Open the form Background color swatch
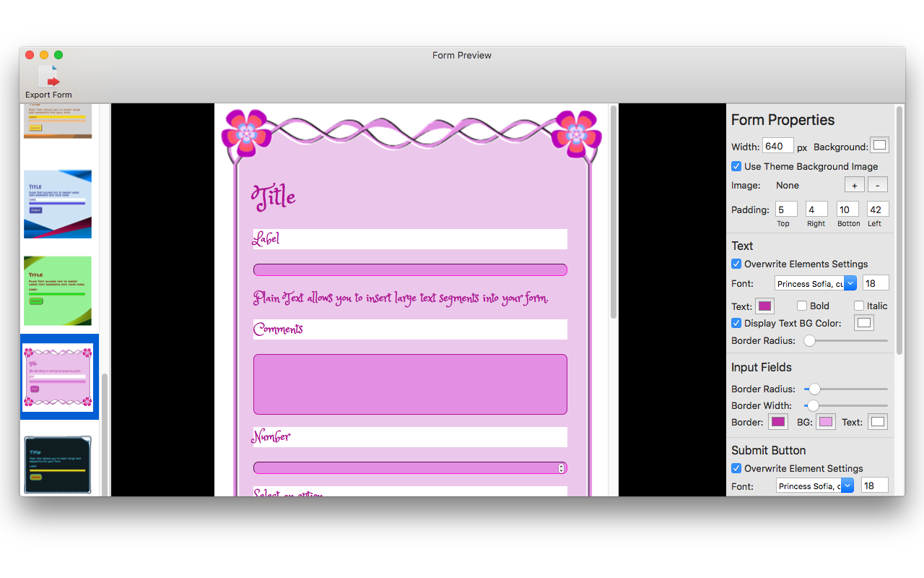 (x=879, y=145)
